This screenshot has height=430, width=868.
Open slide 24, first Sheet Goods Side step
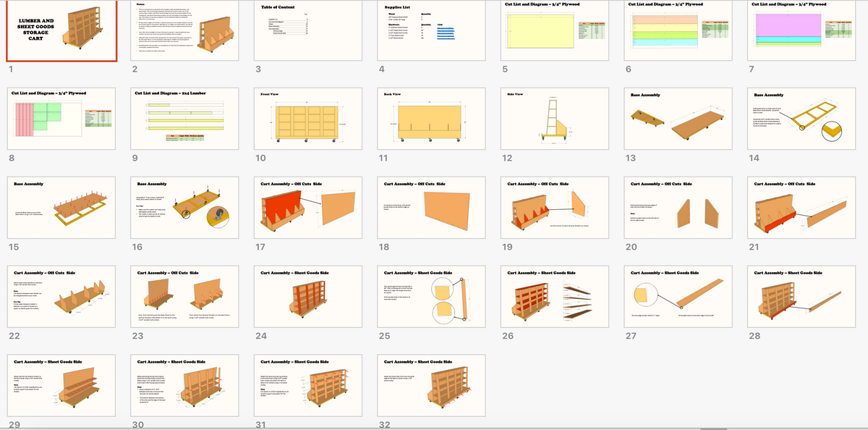[x=307, y=295]
